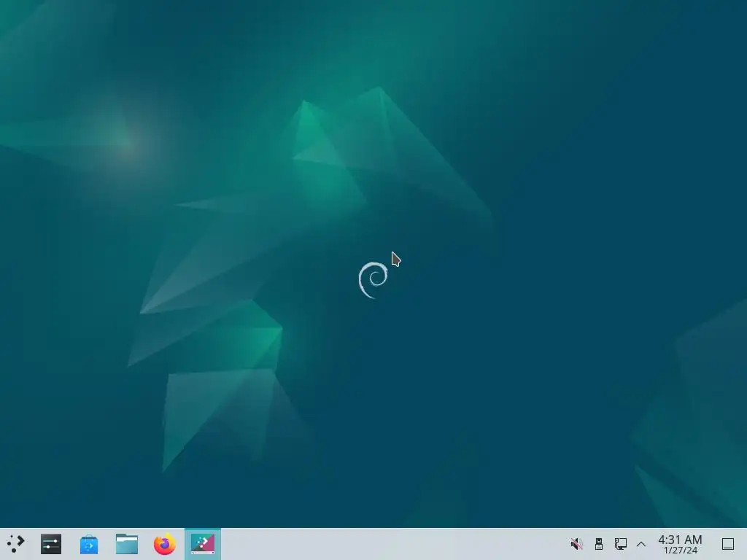Screen dimensions: 747x560
Task: Launch the Firefox web browser
Action: (x=164, y=544)
